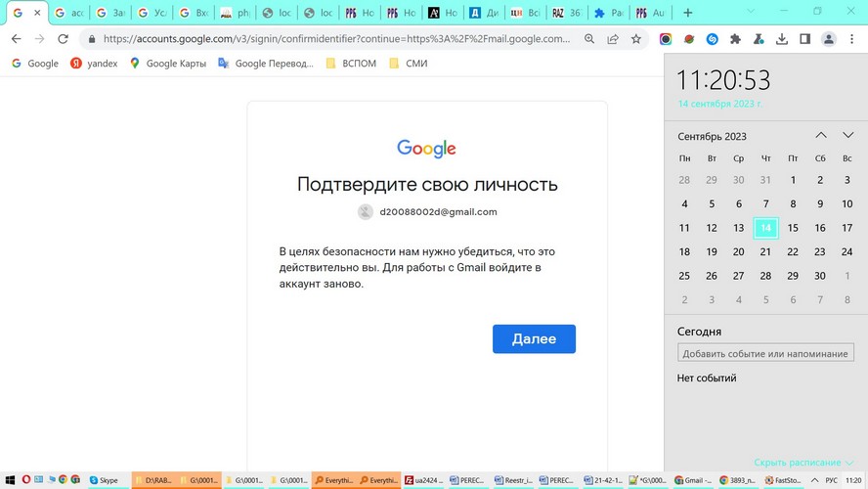Click the Далее button
This screenshot has height=489, width=868.
[x=534, y=339]
